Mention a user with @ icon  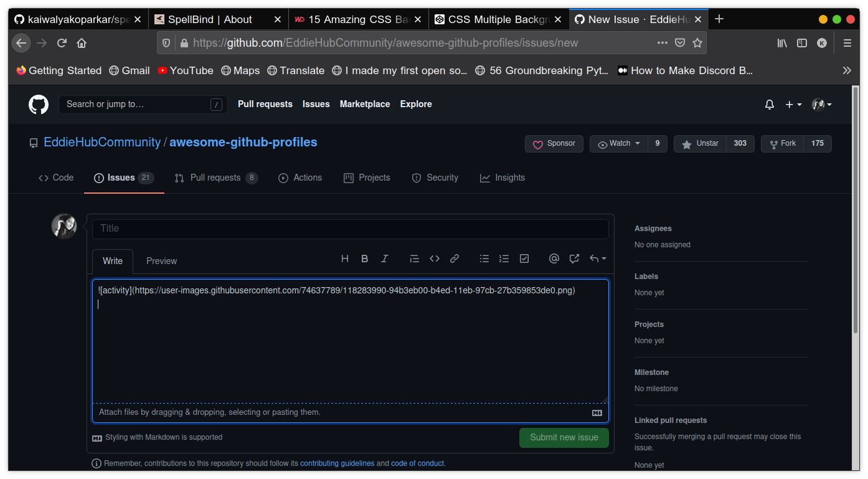point(554,258)
